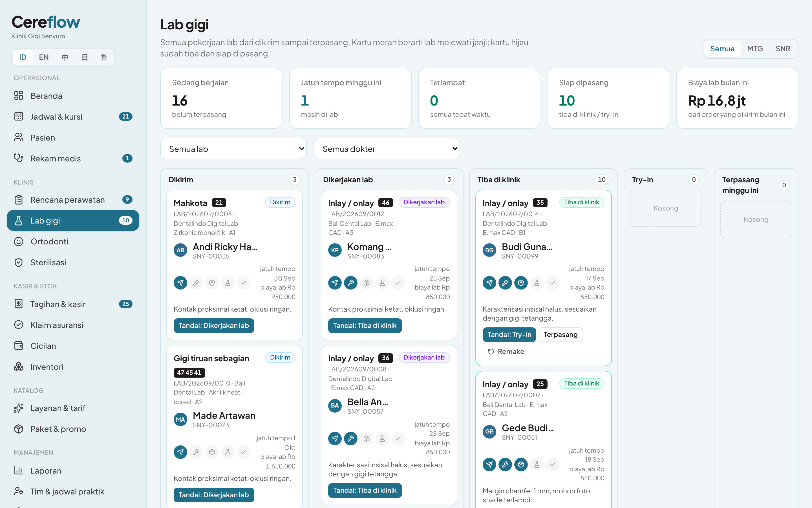
Task: Mark Andi Ricky's Mahkota order as Dikerjakan lab
Action: point(214,326)
